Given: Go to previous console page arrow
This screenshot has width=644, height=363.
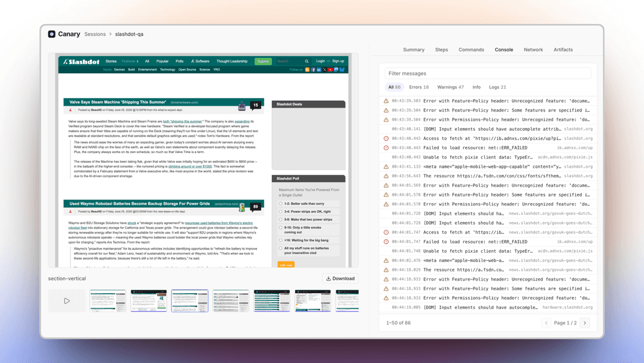Looking at the screenshot, I should click(x=546, y=323).
